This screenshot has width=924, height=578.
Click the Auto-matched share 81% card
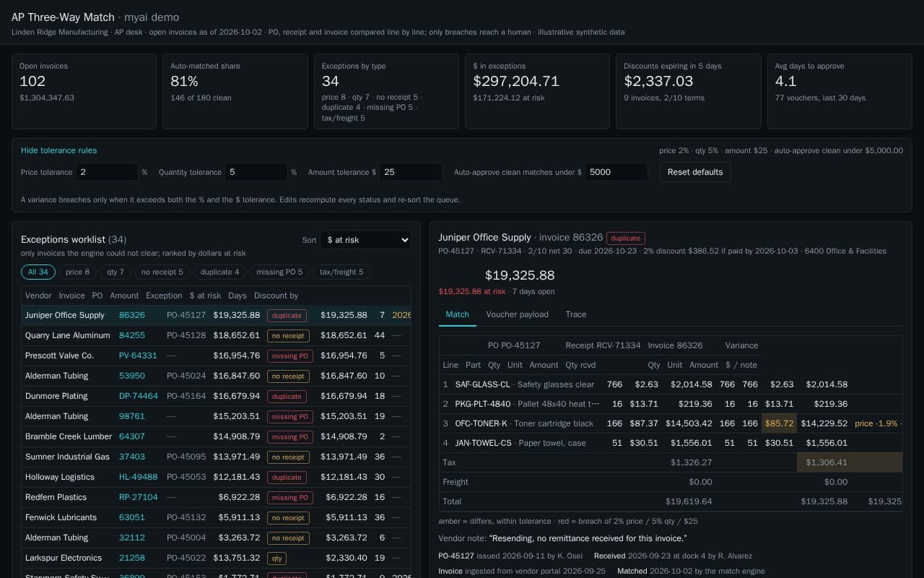(x=235, y=91)
